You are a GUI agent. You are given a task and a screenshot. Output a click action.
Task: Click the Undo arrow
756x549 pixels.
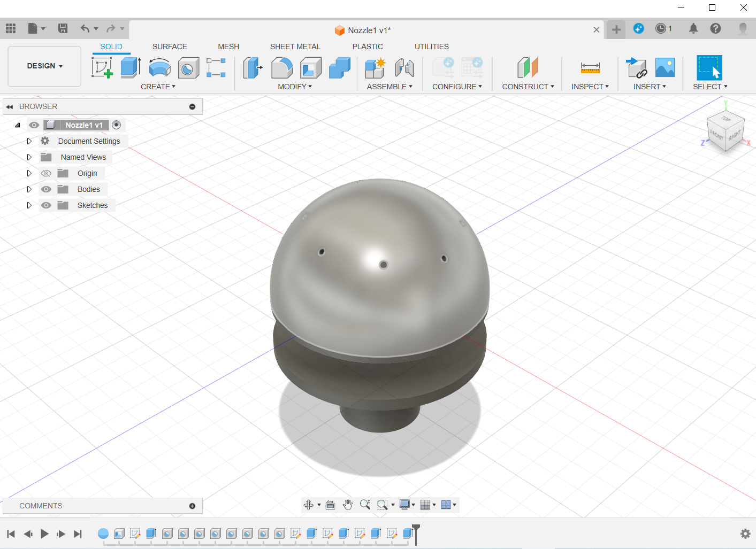point(85,28)
